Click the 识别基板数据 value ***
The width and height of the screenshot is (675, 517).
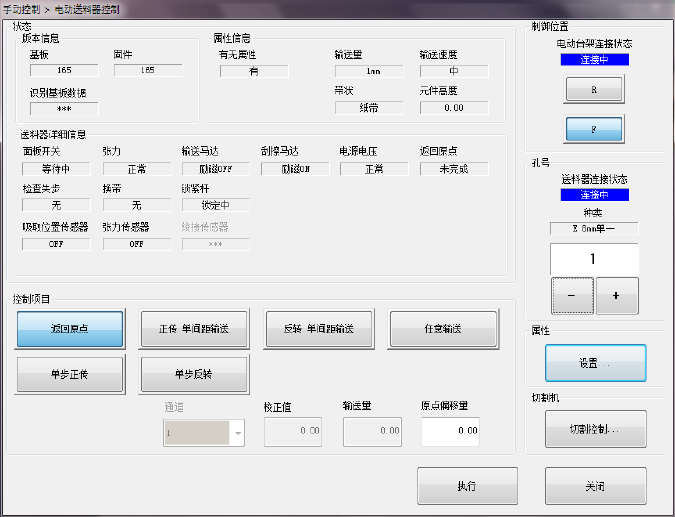coord(64,109)
